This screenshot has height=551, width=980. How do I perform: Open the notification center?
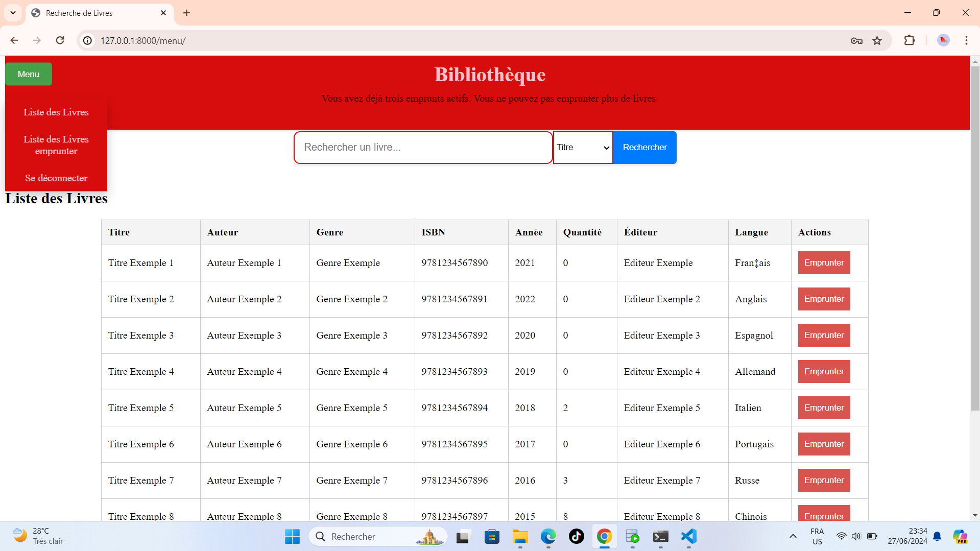[937, 536]
